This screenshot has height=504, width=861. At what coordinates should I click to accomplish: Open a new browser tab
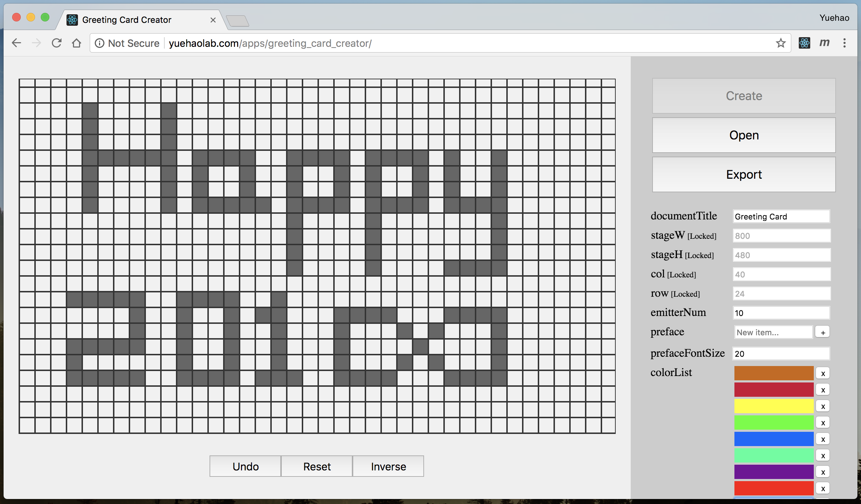pyautogui.click(x=238, y=21)
